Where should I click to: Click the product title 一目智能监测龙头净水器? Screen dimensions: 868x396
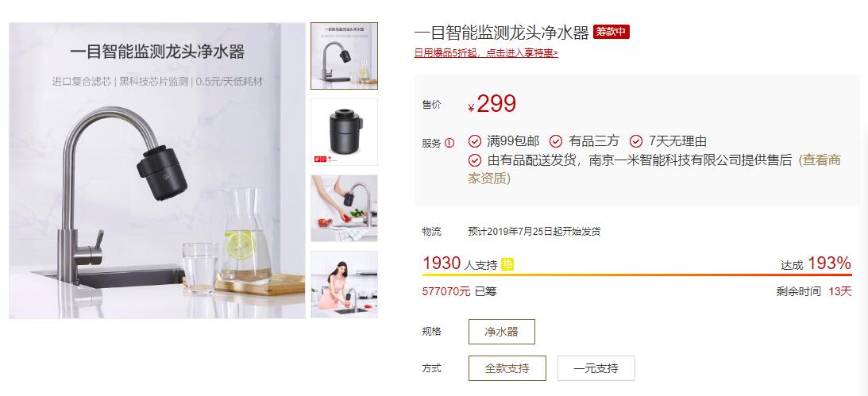(502, 33)
